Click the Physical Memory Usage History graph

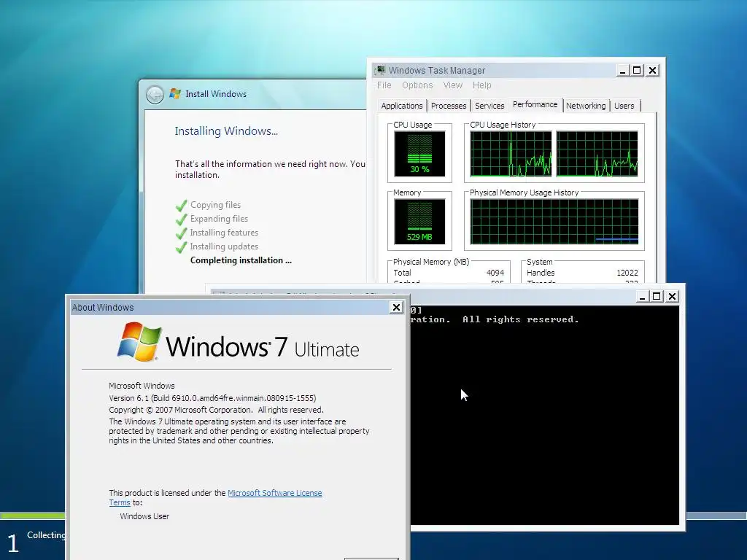pos(554,222)
